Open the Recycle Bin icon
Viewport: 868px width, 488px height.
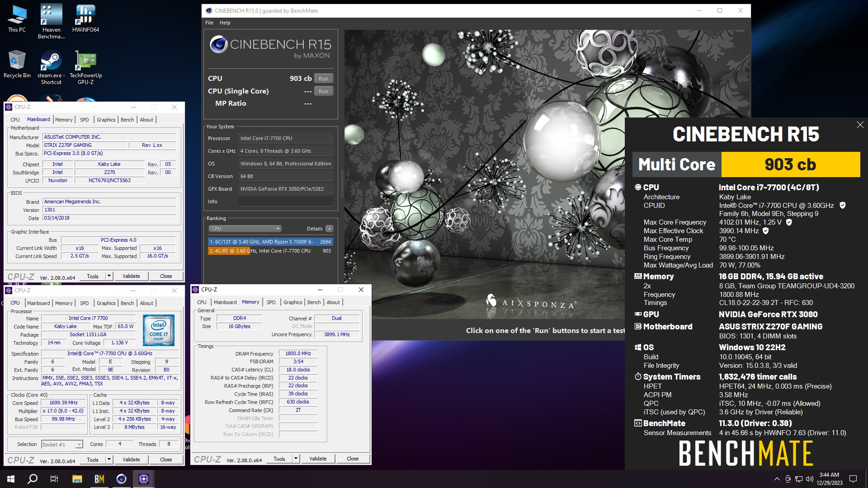pyautogui.click(x=17, y=64)
